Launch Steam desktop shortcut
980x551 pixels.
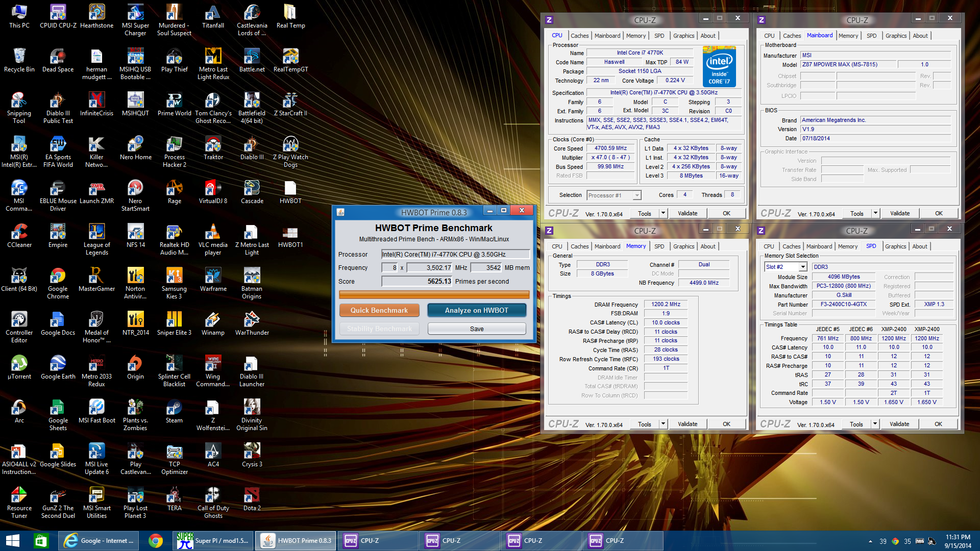point(174,411)
